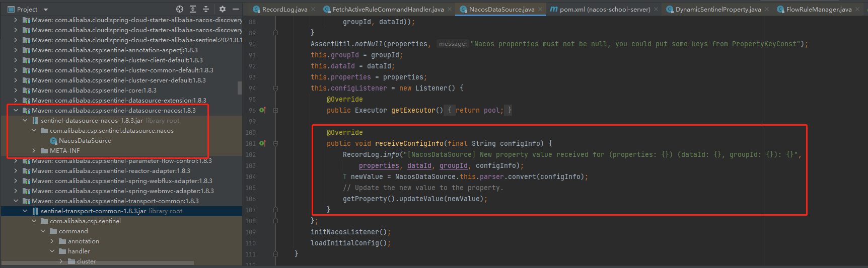The image size is (868, 268).
Task: Toggle fold end marker at line 107
Action: coord(275,210)
